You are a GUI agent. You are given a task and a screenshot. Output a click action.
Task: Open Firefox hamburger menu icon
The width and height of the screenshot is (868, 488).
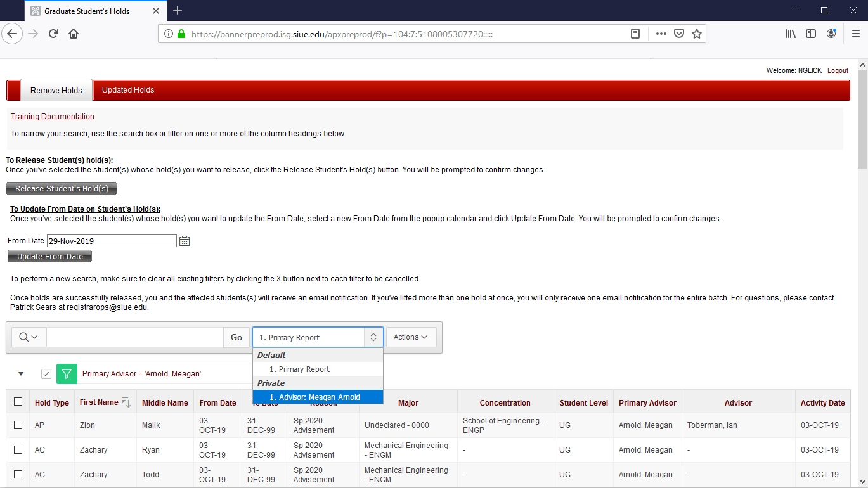point(856,34)
